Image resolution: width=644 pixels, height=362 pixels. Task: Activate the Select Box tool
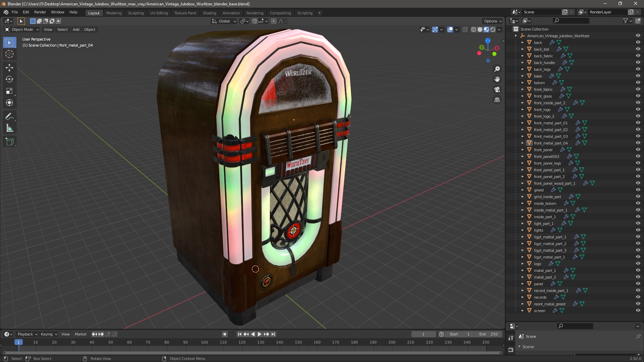9,43
